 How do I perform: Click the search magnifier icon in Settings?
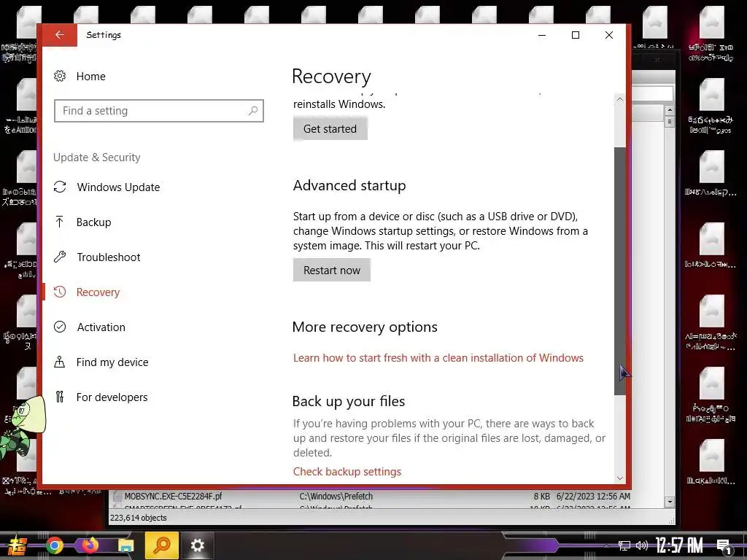pos(253,111)
